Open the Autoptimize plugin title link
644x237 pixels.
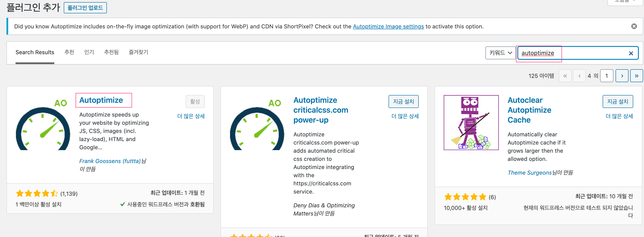(101, 100)
